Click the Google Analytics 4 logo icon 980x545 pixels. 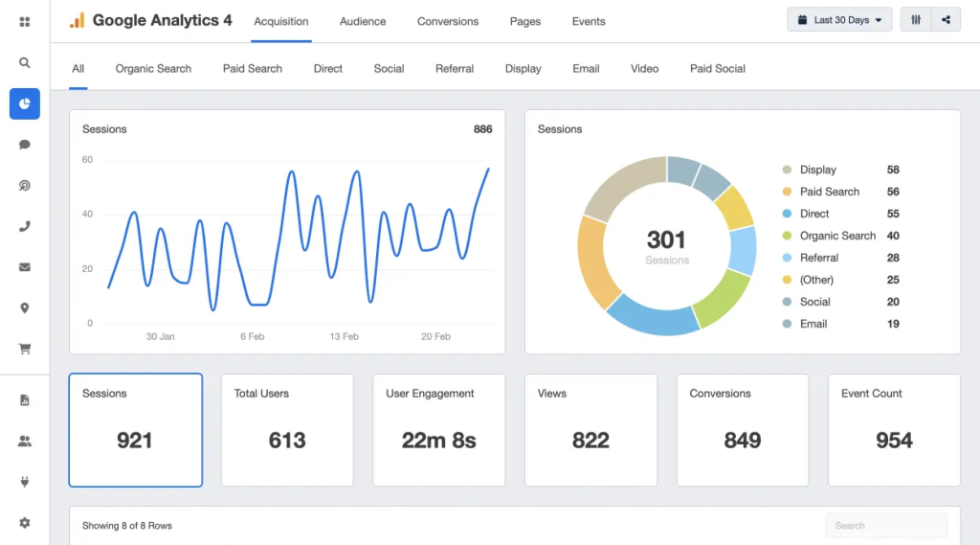[77, 21]
